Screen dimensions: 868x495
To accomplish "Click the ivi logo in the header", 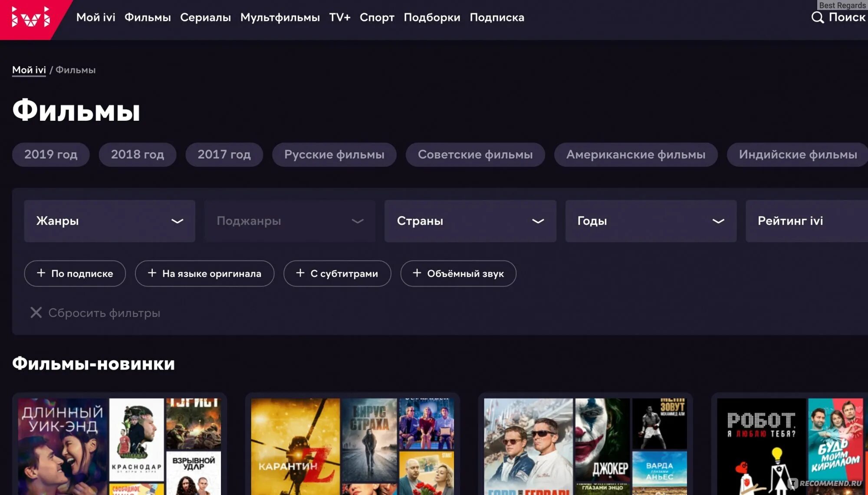I will pos(30,17).
